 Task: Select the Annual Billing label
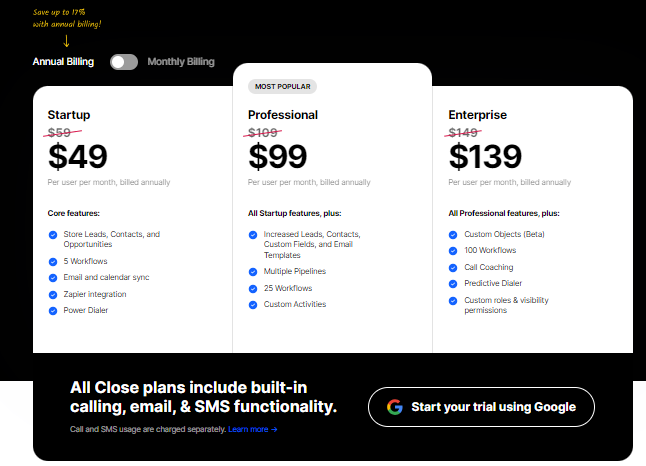tap(63, 62)
